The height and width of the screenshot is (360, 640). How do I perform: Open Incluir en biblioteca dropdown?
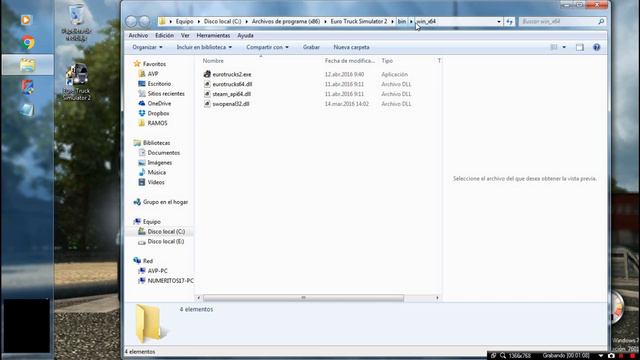204,47
